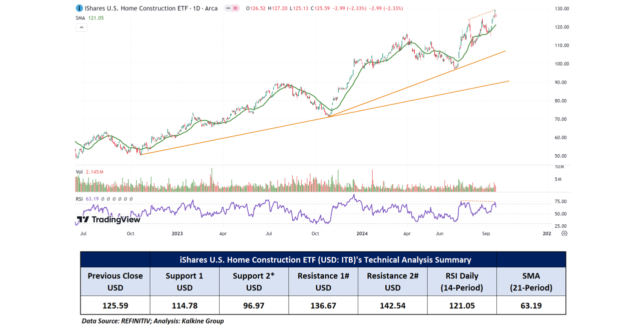Select the SMA indicator legend label
Screen dimensions: 644x329
coord(80,18)
